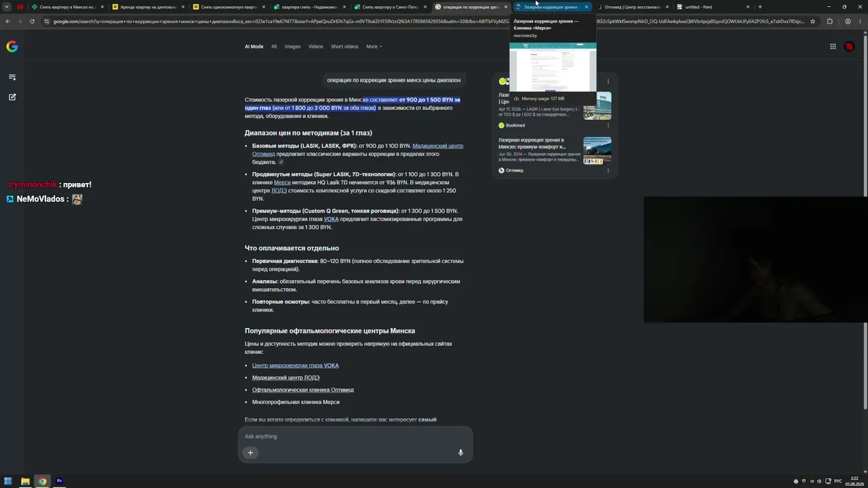Click the Google logo in the sidebar
The height and width of the screenshot is (488, 868).
click(12, 47)
